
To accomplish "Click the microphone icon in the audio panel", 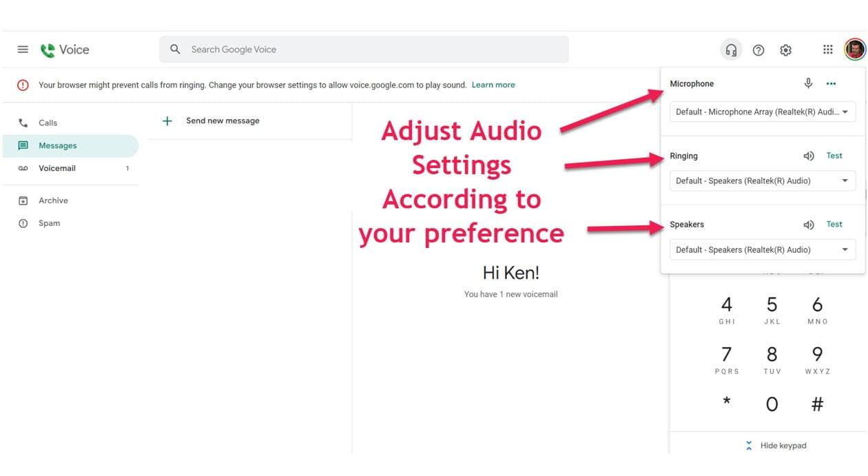I will (x=809, y=83).
